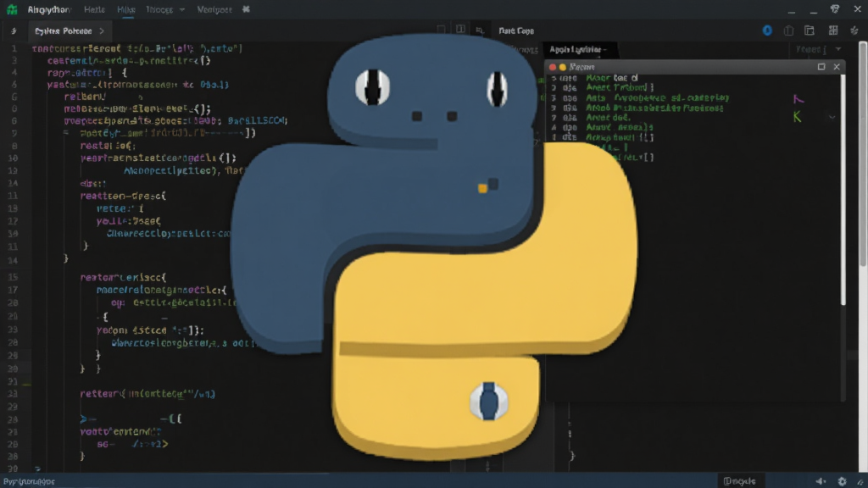Viewport: 868px width, 488px height.
Task: Open the second menu in the menu bar
Action: [x=94, y=9]
